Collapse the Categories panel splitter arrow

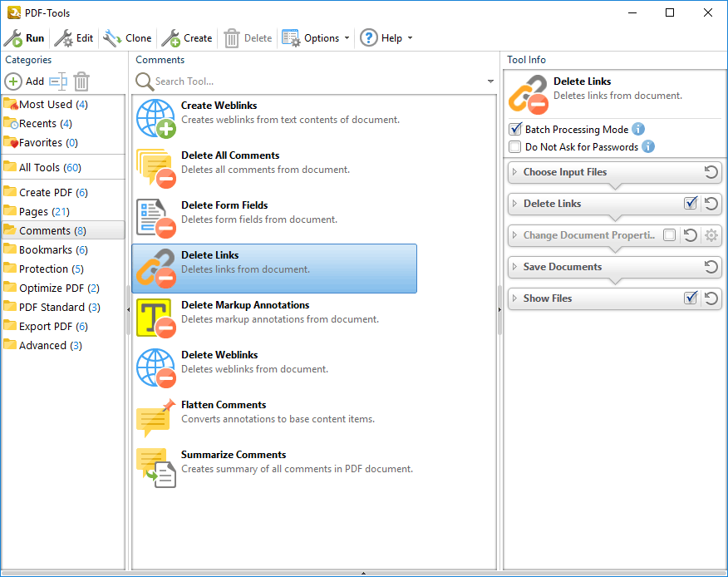[128, 309]
